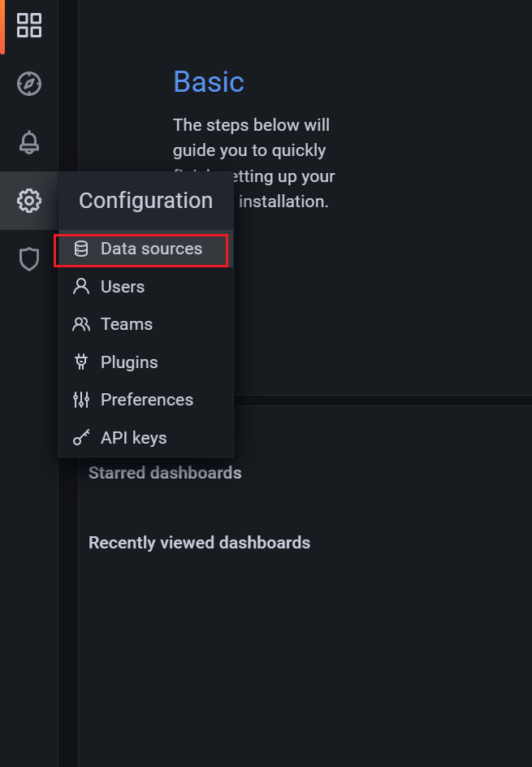
Task: Click the plug icon beside Plugins
Action: click(x=81, y=362)
